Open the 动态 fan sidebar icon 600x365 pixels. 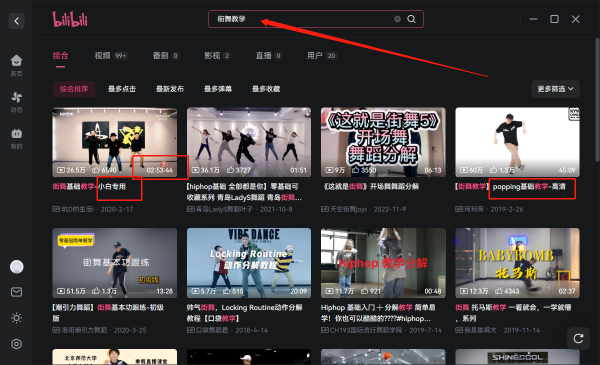click(x=16, y=102)
